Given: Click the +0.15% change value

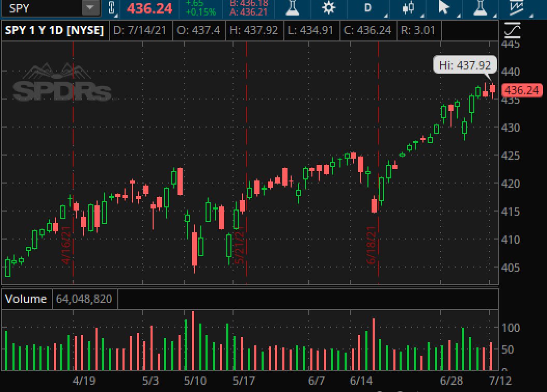Looking at the screenshot, I should tap(201, 12).
